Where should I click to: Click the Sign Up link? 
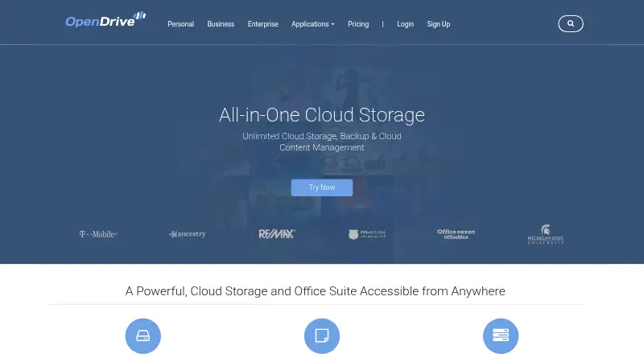point(439,24)
